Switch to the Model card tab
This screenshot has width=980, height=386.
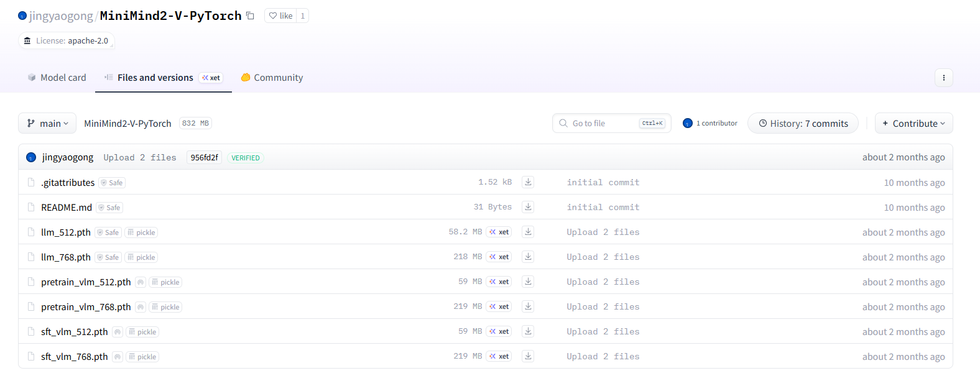click(57, 78)
